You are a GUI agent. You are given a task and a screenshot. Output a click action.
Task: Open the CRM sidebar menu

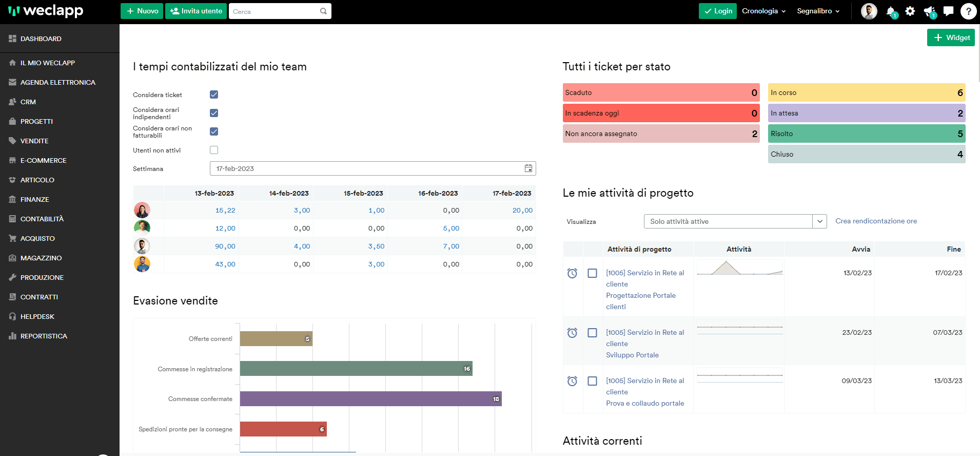pyautogui.click(x=60, y=102)
